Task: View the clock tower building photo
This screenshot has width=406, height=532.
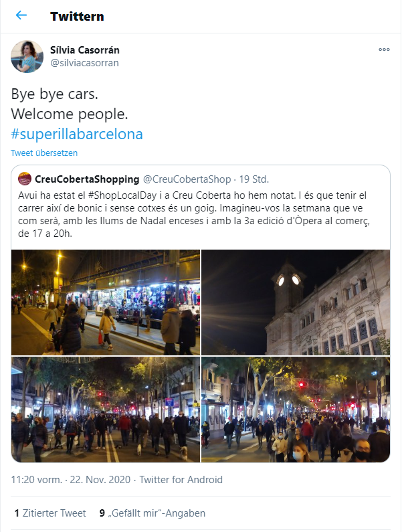Action: (x=296, y=302)
